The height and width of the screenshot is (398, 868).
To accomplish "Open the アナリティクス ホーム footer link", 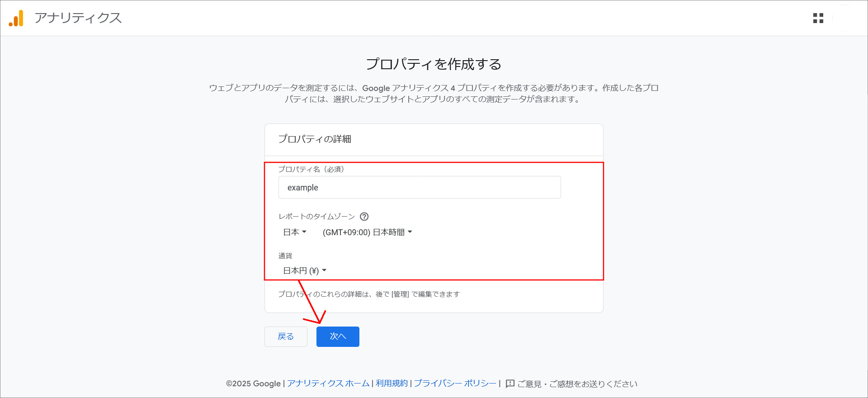I will point(328,384).
